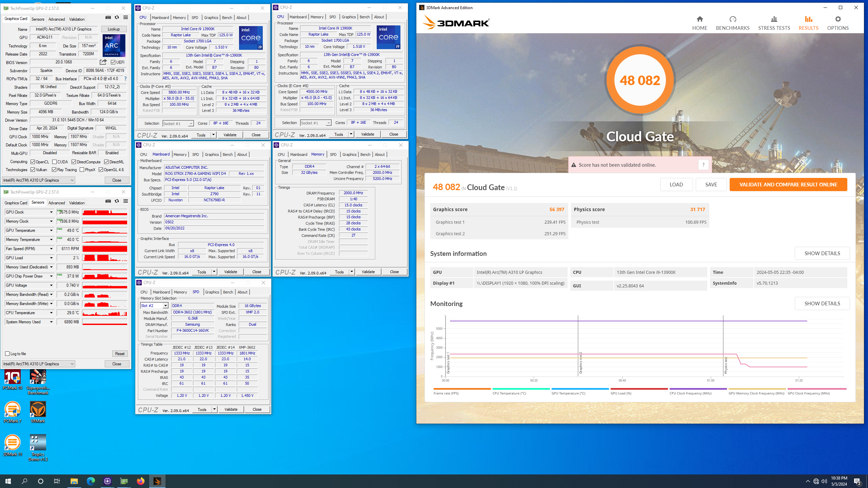Toggle OpenCL checkbox in GPU-Z
The height and width of the screenshot is (488, 868).
pyautogui.click(x=33, y=162)
